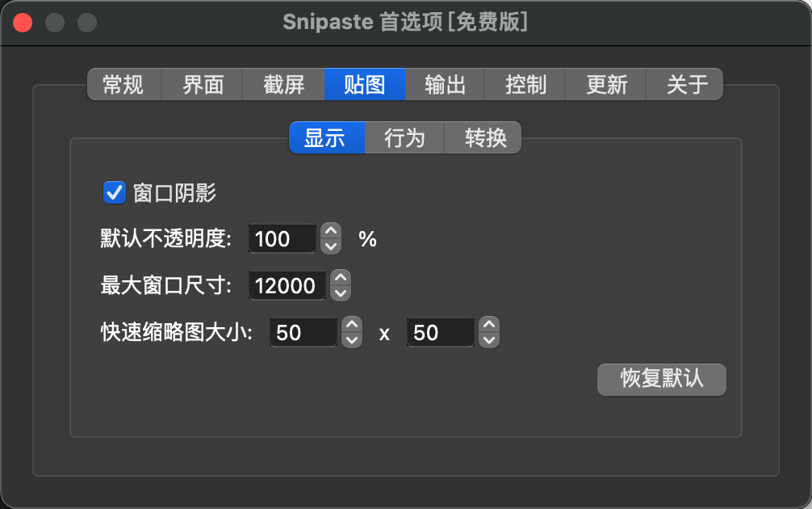
Task: Click the 默认不透明度 input field
Action: (x=282, y=239)
